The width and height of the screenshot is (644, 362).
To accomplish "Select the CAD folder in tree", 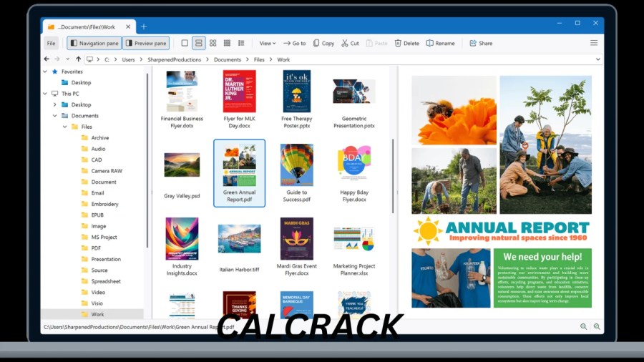I will point(92,160).
